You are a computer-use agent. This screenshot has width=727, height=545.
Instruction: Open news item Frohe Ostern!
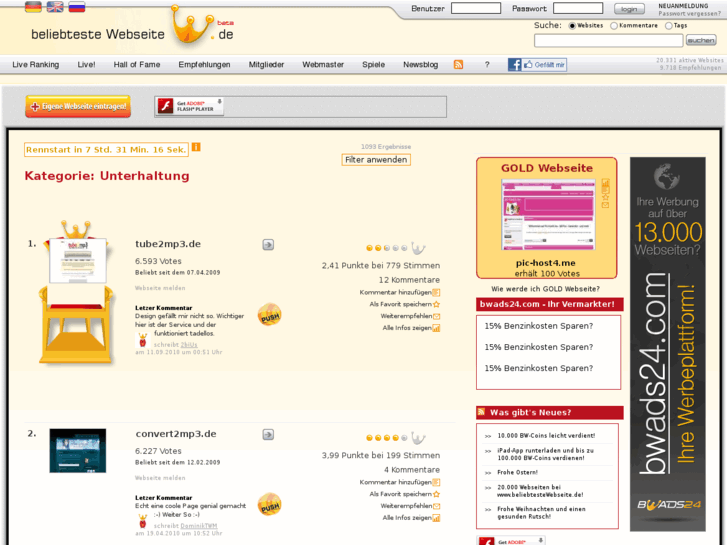pyautogui.click(x=517, y=472)
